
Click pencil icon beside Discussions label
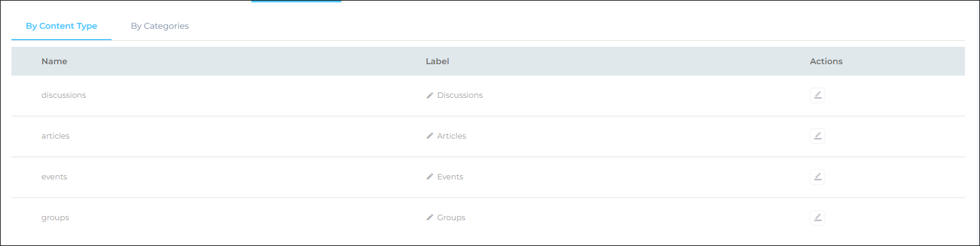[x=429, y=95]
